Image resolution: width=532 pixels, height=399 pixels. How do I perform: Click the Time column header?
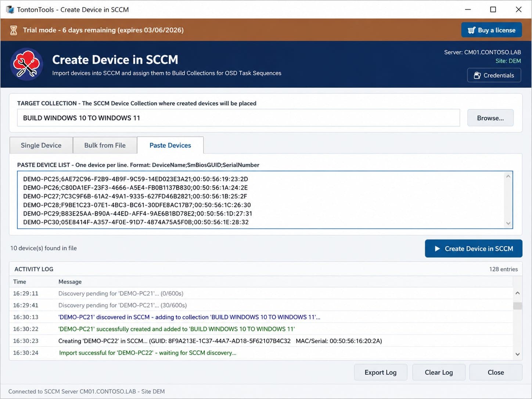[x=19, y=282]
